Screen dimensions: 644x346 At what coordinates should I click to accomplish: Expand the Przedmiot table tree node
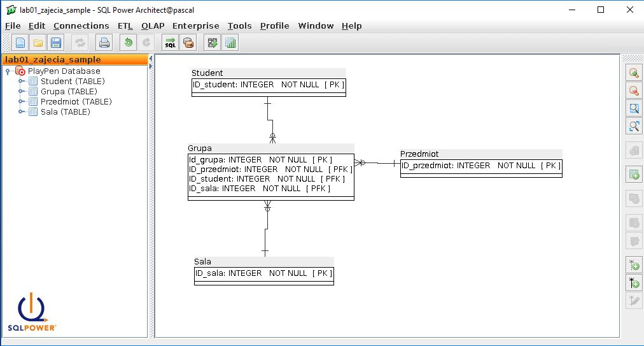21,102
